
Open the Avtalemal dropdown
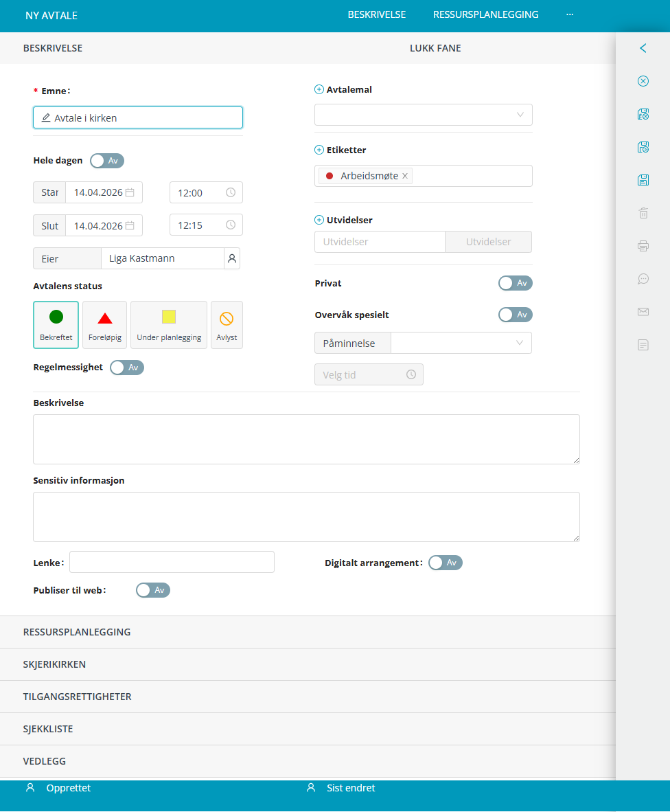tap(423, 115)
